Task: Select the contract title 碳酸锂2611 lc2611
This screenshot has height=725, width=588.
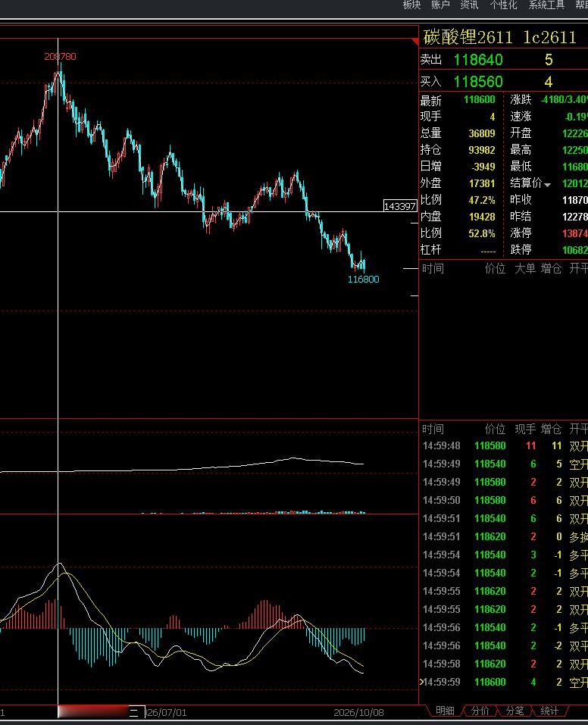Action: [x=499, y=37]
